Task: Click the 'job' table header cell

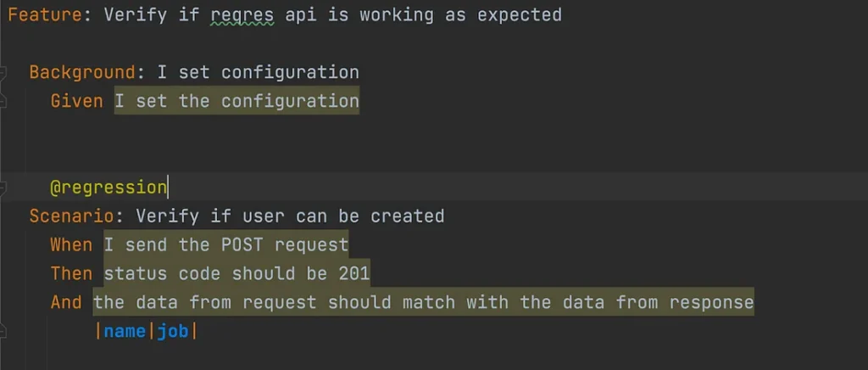Action: pos(173,331)
